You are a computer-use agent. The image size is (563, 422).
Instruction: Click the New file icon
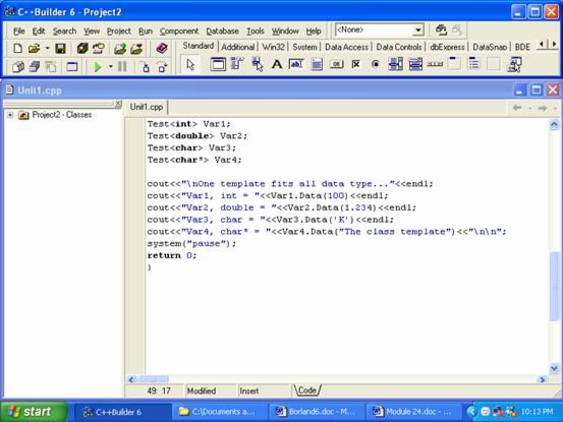[17, 48]
